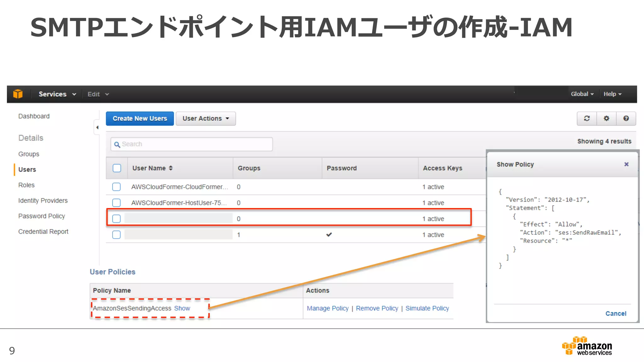Collapse the navigation pane with the arrow
Screen dimensions: 644x362
(97, 127)
